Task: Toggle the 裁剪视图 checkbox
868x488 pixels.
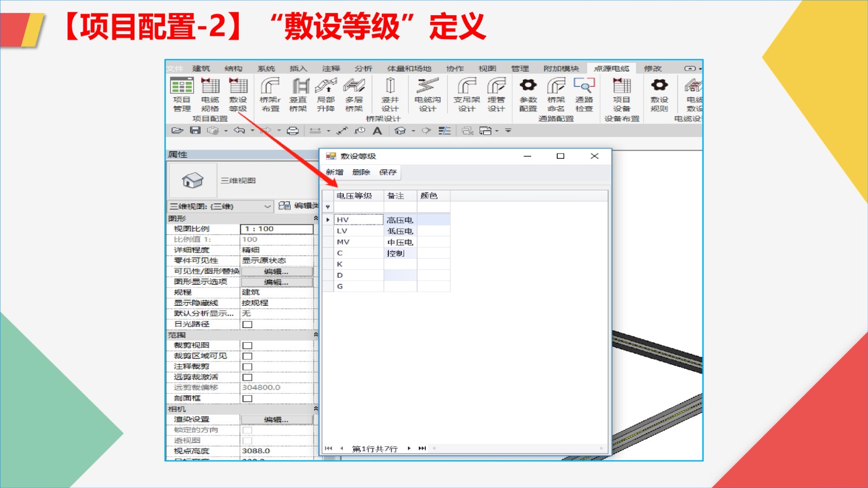Action: pyautogui.click(x=247, y=345)
